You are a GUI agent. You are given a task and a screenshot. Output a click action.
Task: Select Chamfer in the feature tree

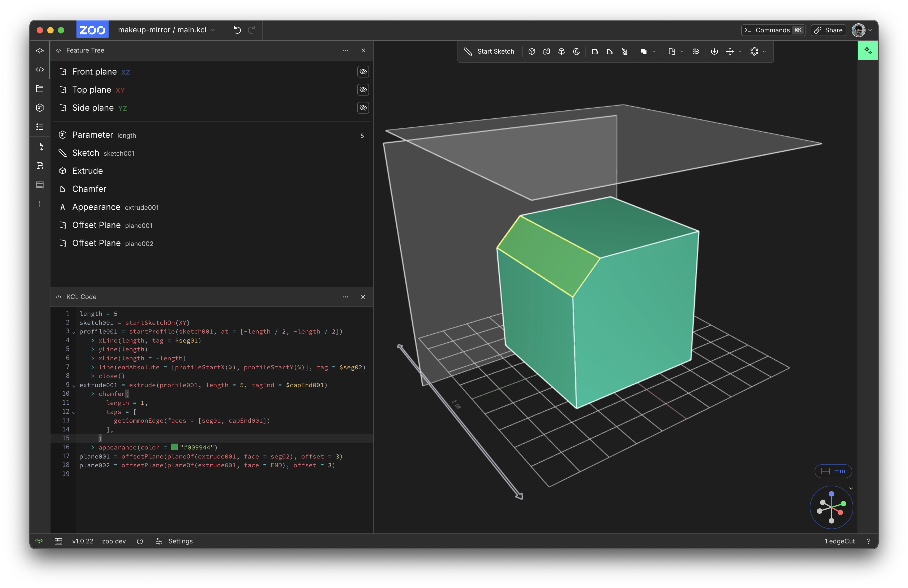point(89,189)
